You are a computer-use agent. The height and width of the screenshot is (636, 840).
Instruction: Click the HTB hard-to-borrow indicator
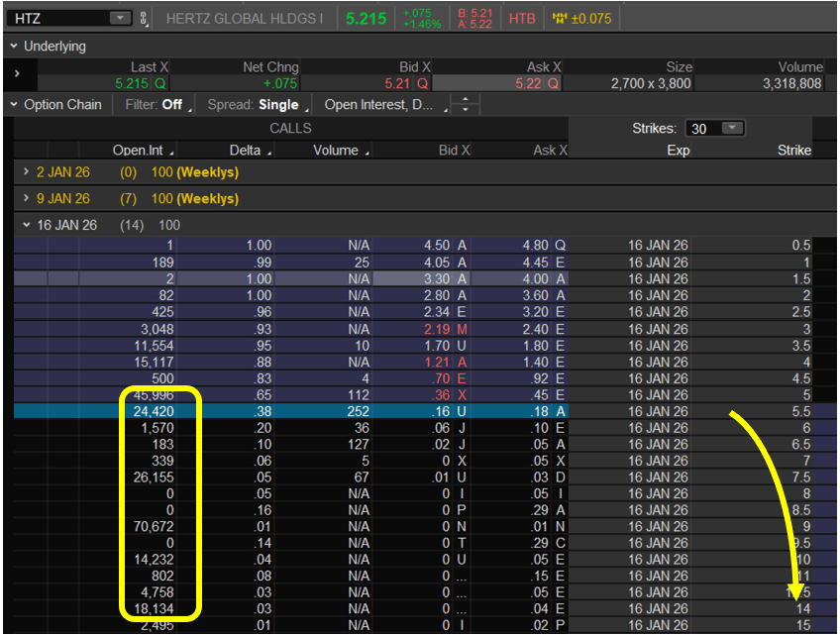coord(522,19)
